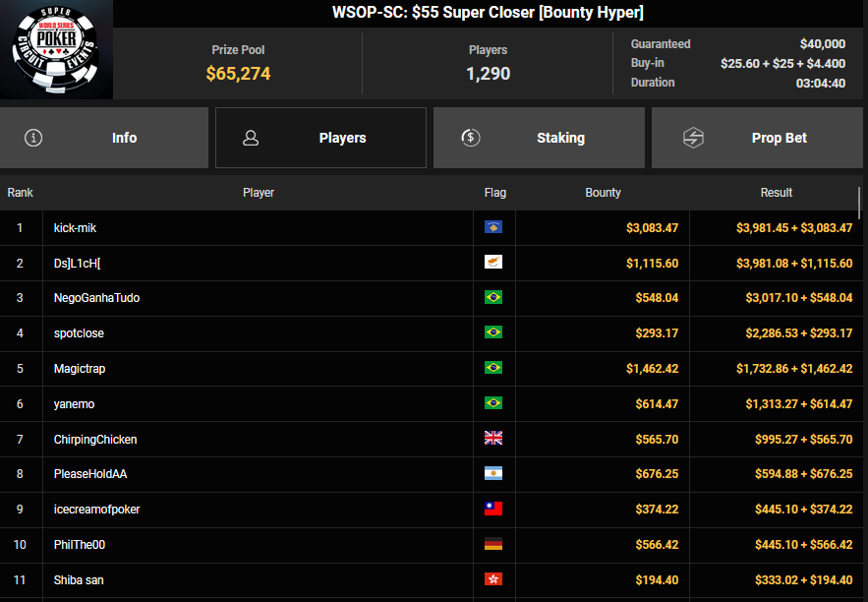The height and width of the screenshot is (602, 868).
Task: Sort by the Bounty column header
Action: 603,193
